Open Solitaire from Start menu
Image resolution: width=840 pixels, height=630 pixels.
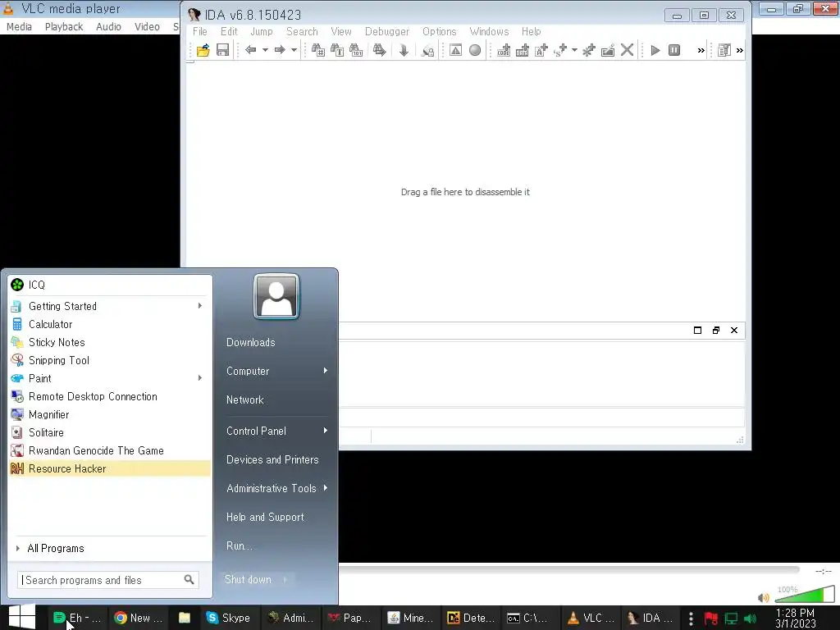[110, 432]
